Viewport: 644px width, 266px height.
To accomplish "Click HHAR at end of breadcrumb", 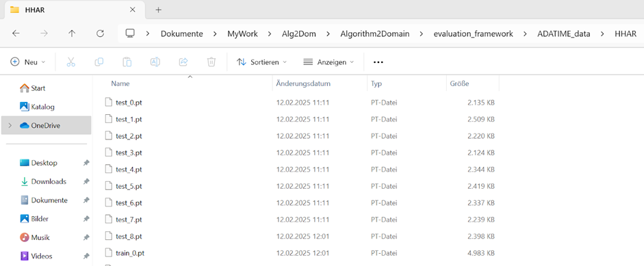I will click(625, 34).
